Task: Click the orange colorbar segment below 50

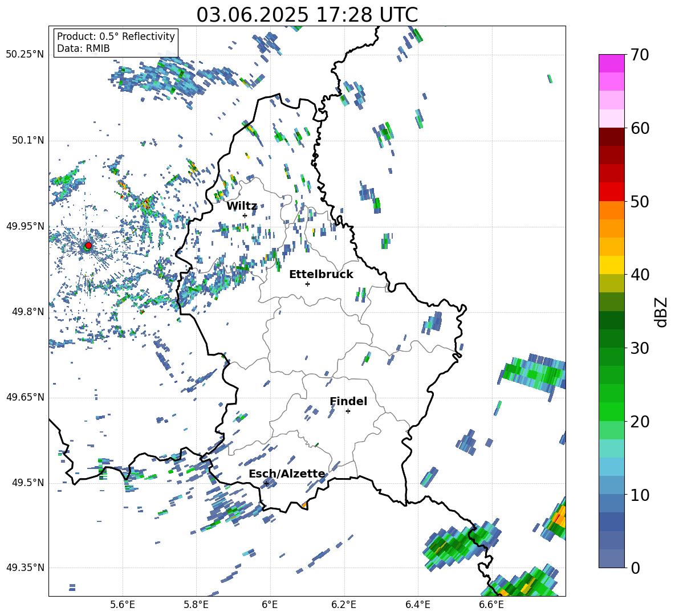Action: pos(611,210)
